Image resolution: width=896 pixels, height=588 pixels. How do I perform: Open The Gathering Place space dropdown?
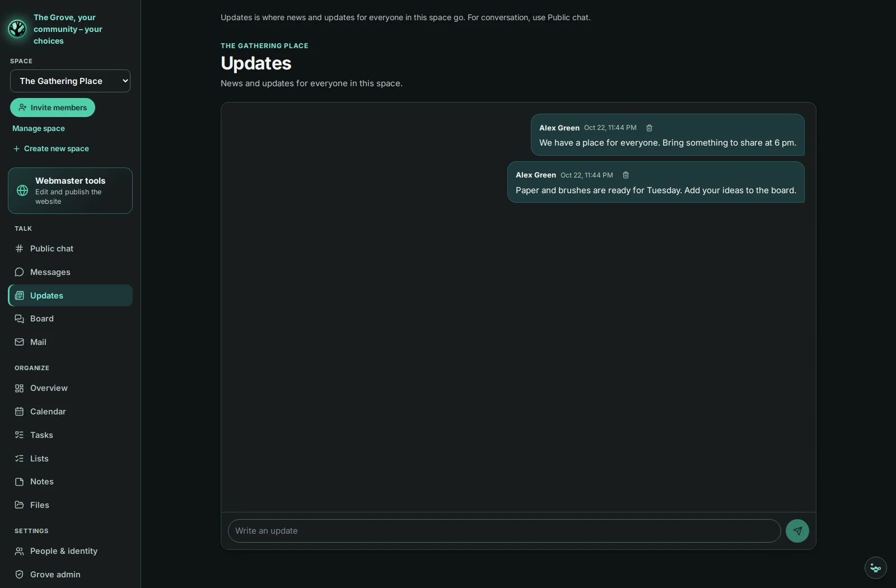(x=70, y=81)
